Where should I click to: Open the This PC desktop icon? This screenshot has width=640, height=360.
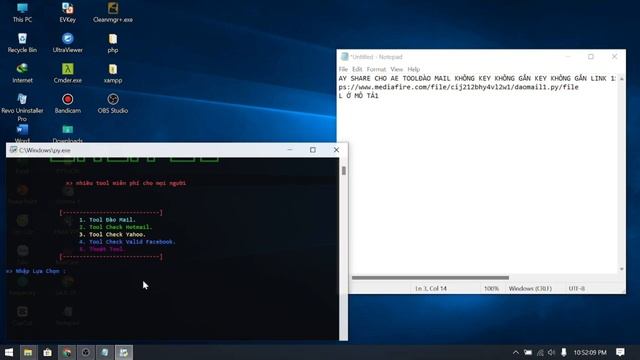[22, 12]
